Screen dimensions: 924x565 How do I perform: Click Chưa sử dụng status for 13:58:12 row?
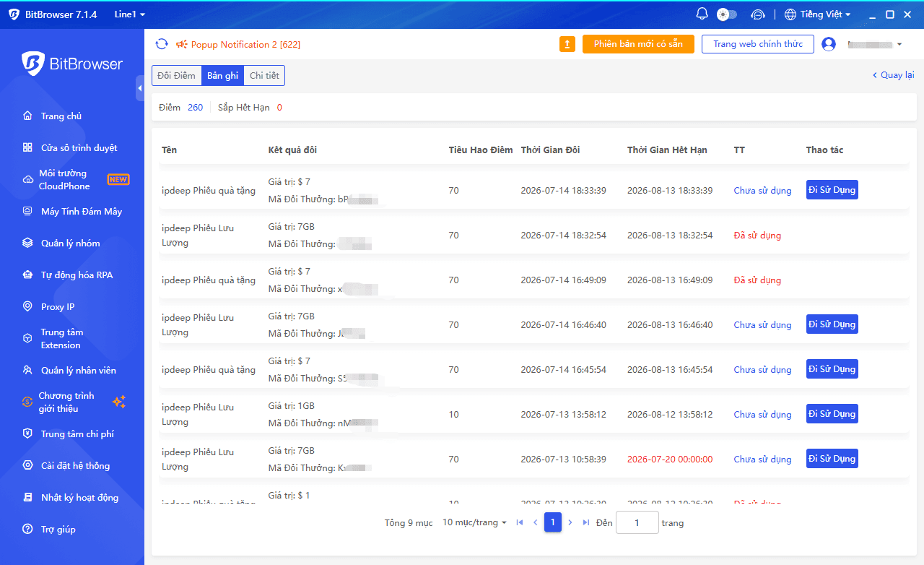click(762, 415)
